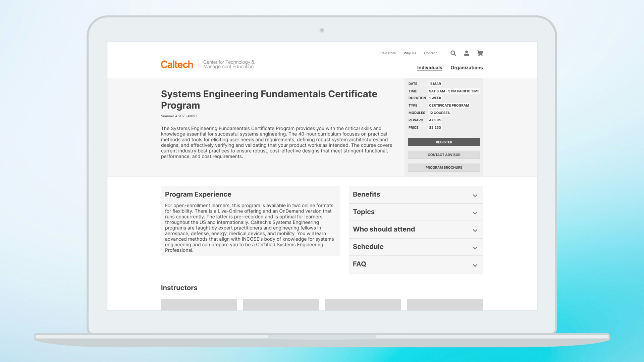Expand Who should attend section
The height and width of the screenshot is (362, 644).
(416, 229)
